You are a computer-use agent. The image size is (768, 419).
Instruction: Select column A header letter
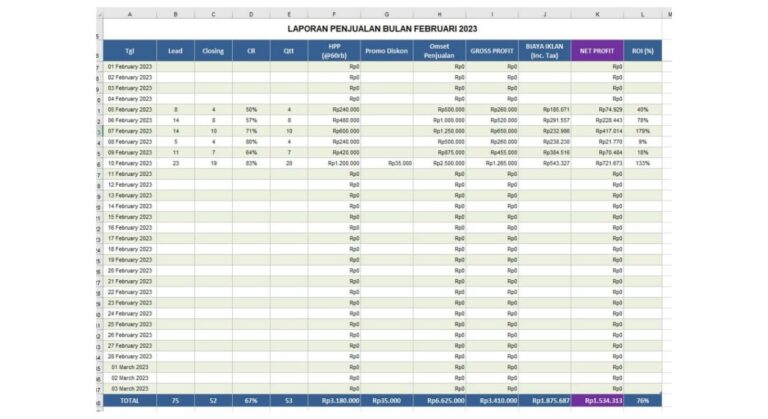tap(129, 15)
